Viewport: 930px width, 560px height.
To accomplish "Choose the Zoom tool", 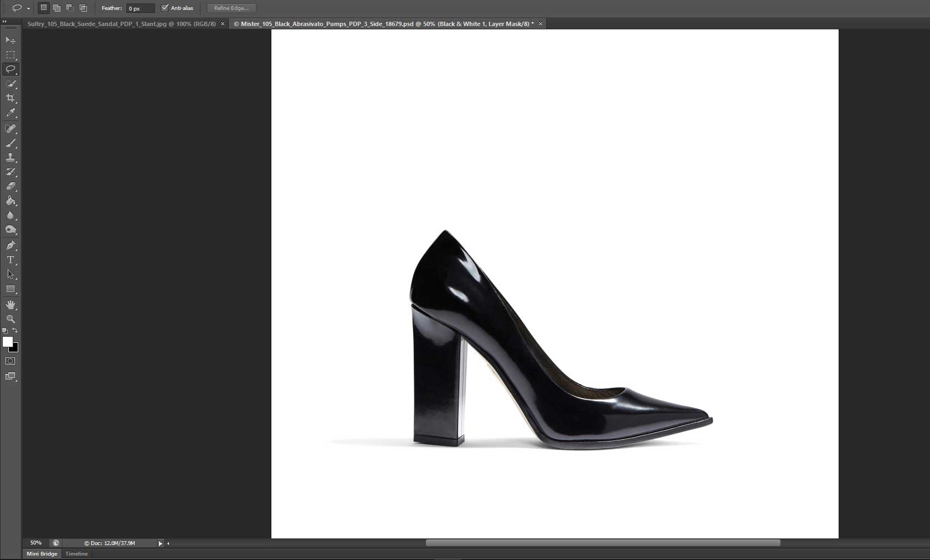I will (x=10, y=319).
